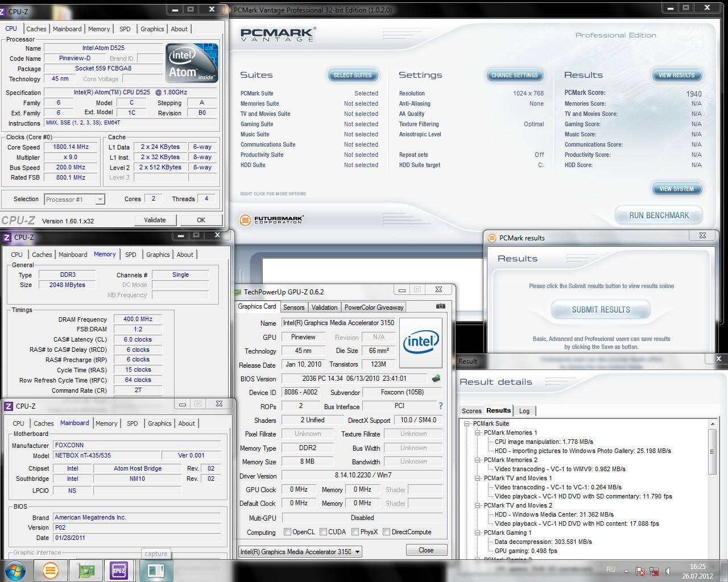
Task: Open the graphics adapter dropdown in GPU-Z
Action: (357, 551)
